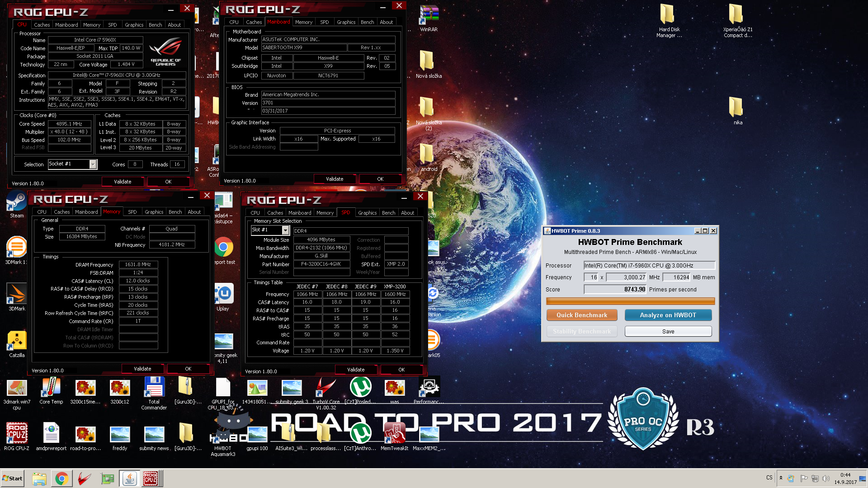868x488 pixels.
Task: Click the Java HWBOT Prime taskbar button
Action: (x=130, y=479)
